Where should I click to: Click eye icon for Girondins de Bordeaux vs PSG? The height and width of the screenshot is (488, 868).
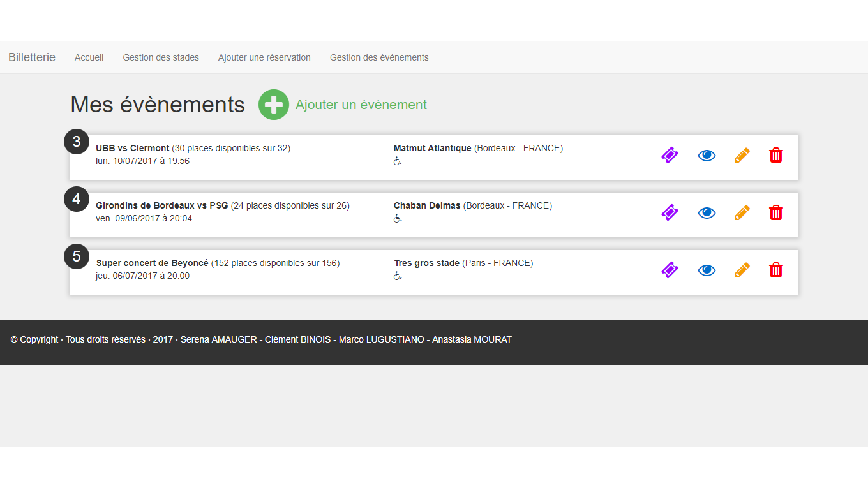707,212
